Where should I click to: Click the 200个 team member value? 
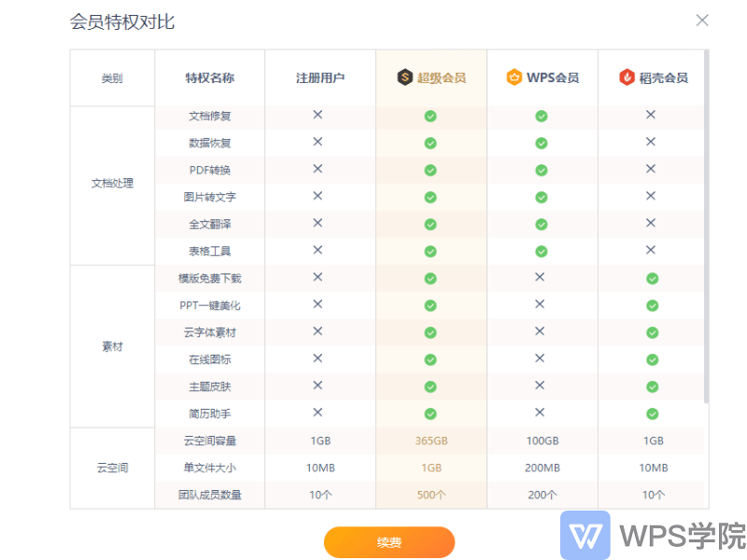point(543,496)
